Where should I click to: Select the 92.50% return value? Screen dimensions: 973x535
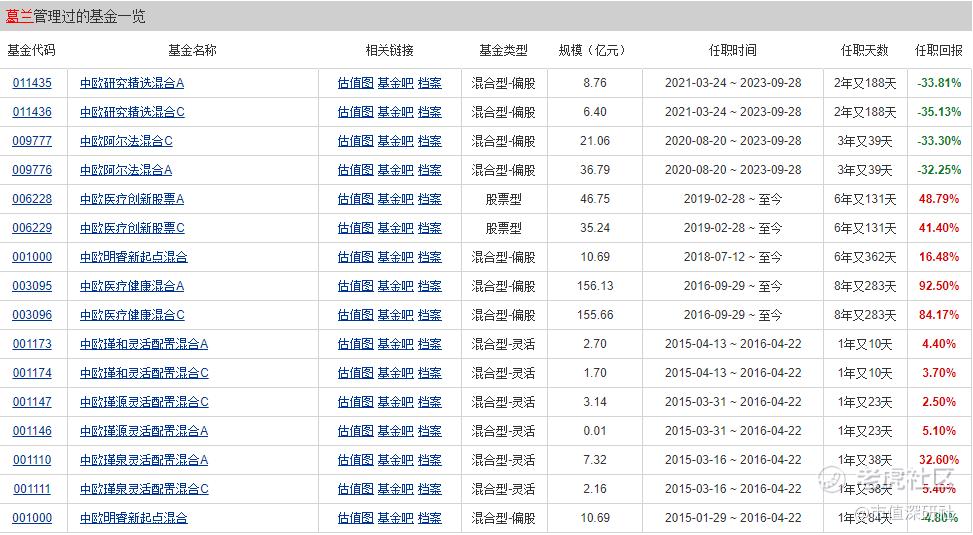pyautogui.click(x=939, y=286)
